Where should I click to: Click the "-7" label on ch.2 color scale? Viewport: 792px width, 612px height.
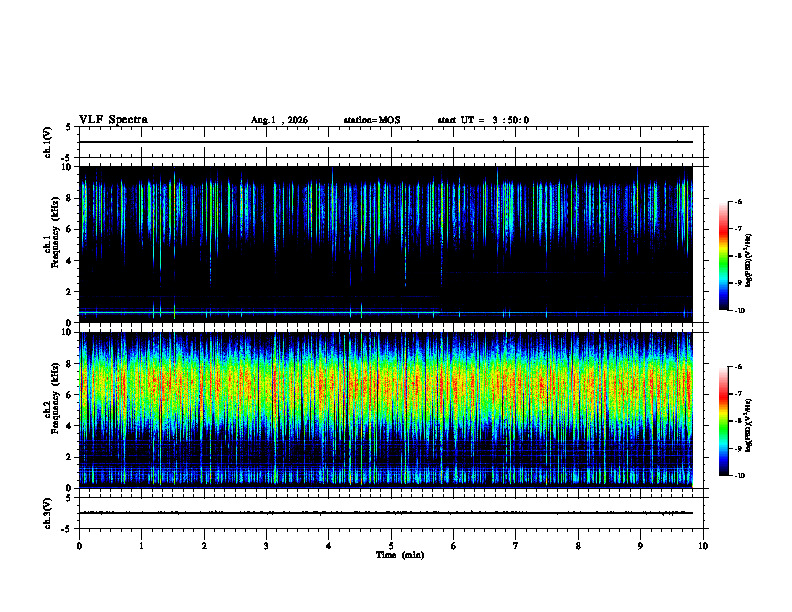pyautogui.click(x=738, y=394)
